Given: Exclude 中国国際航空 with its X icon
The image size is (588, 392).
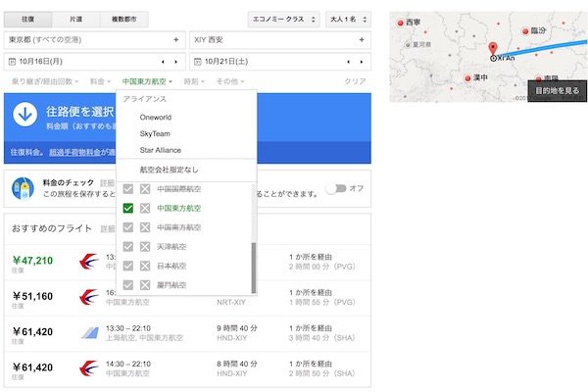Looking at the screenshot, I should (145, 189).
